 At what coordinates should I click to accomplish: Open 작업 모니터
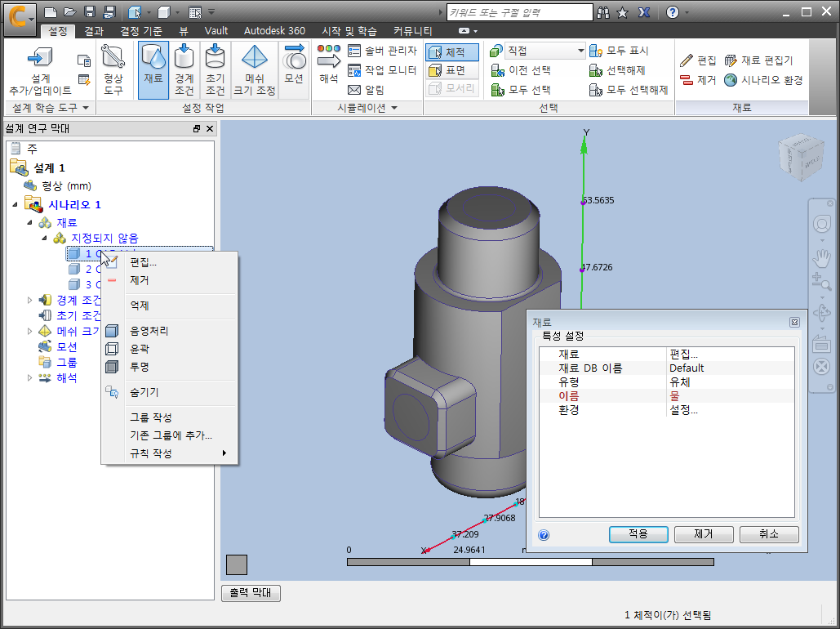click(x=383, y=70)
